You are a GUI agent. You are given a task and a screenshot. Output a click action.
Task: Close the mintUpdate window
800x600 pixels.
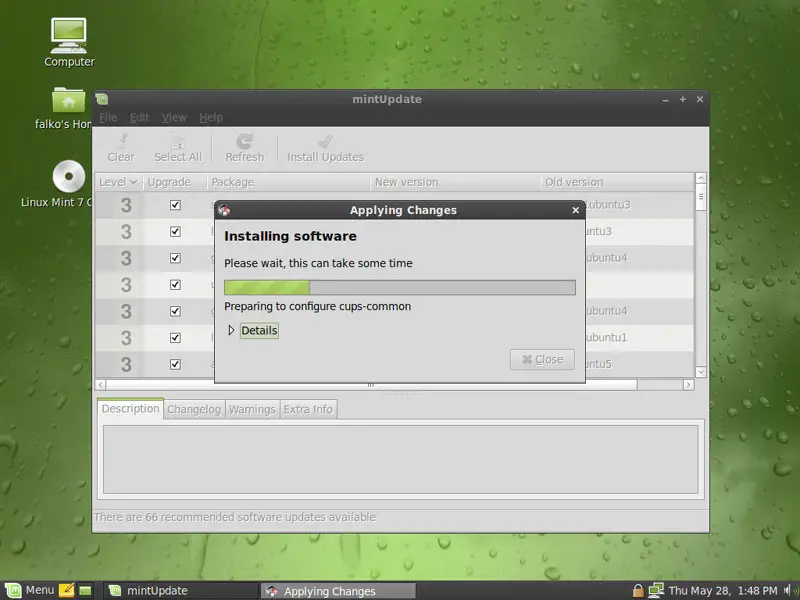(700, 99)
